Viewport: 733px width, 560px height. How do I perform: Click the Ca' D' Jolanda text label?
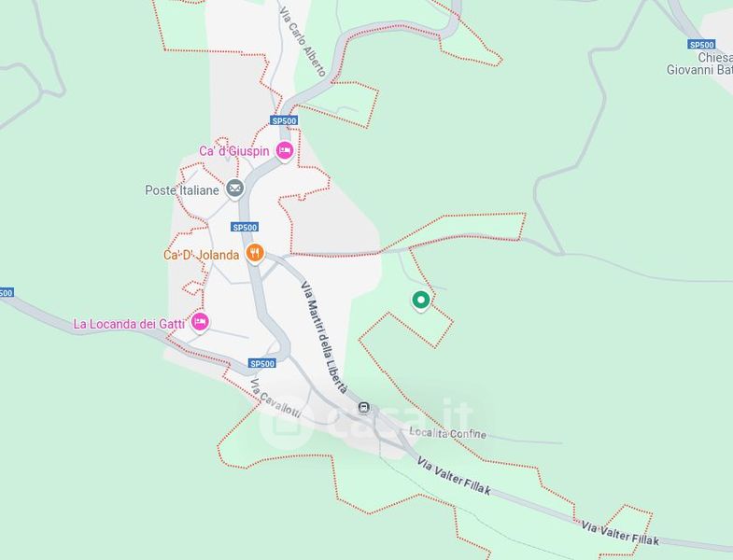[x=201, y=255]
